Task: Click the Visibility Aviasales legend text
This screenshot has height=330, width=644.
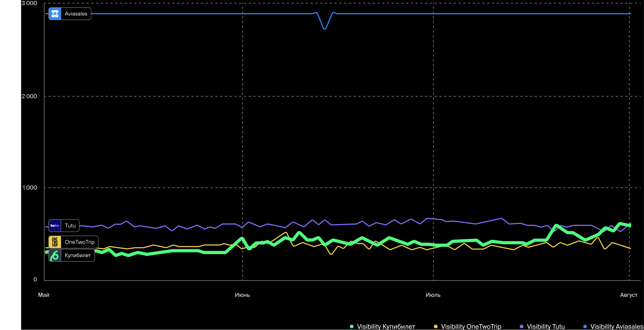Action: [617, 326]
